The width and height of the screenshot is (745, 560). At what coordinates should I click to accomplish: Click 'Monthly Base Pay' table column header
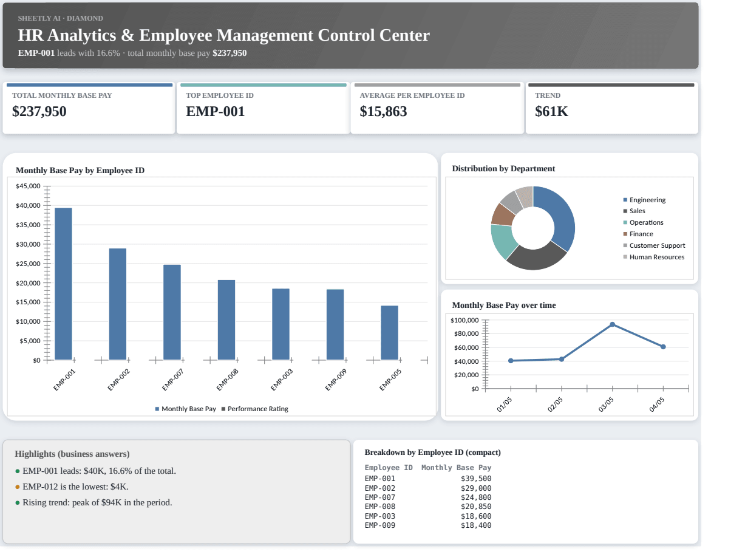click(x=457, y=468)
